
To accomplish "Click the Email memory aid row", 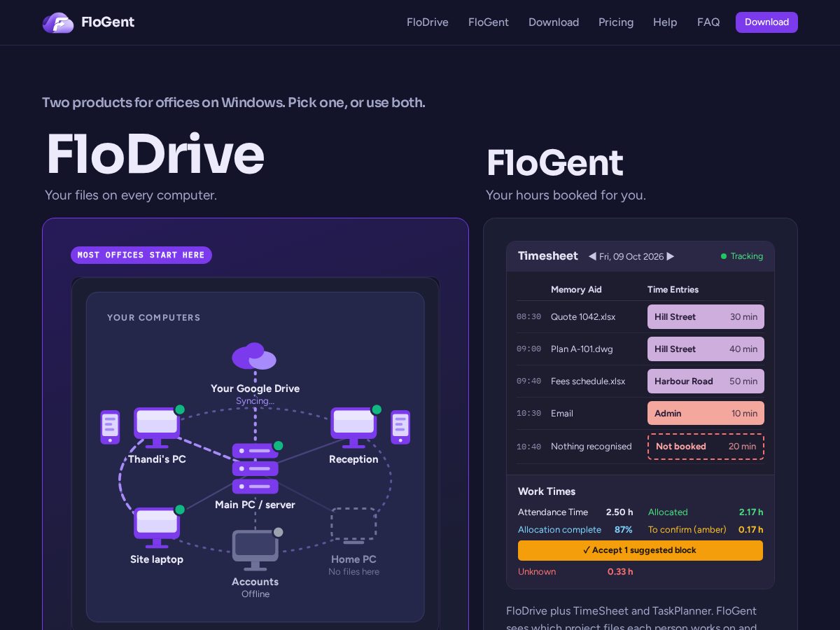I will (562, 413).
